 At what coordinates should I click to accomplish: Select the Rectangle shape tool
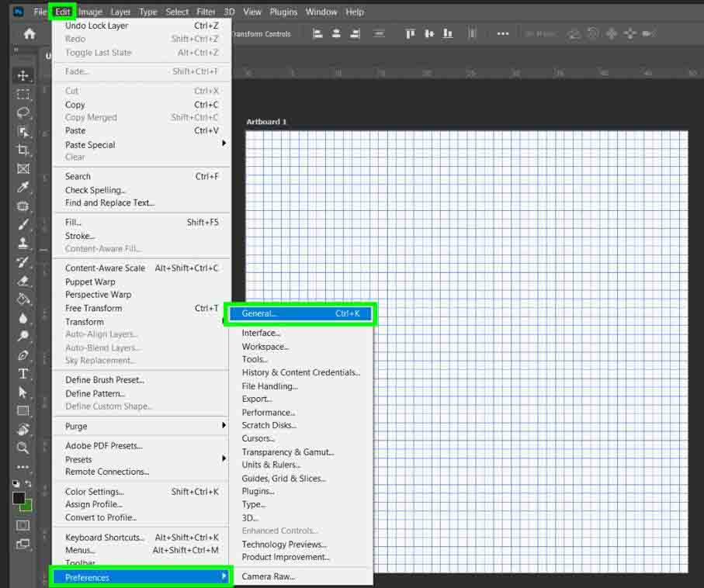pos(23,410)
